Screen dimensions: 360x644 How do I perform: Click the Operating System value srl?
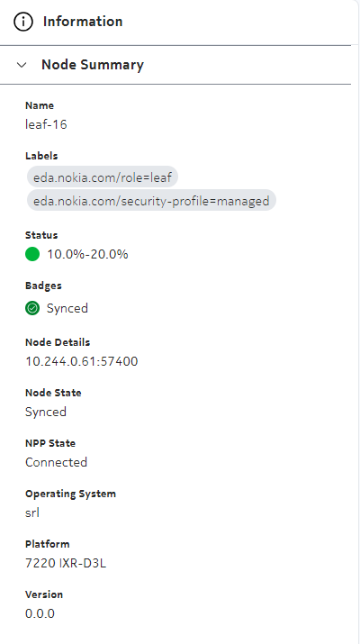coord(32,512)
